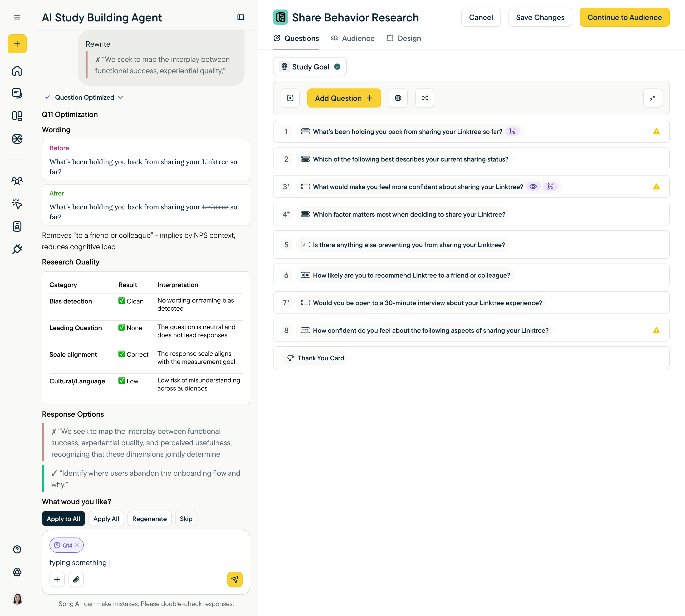Screen dimensions: 685x616
Task: Click the shuffle randomize icon in toolbar
Action: point(425,98)
